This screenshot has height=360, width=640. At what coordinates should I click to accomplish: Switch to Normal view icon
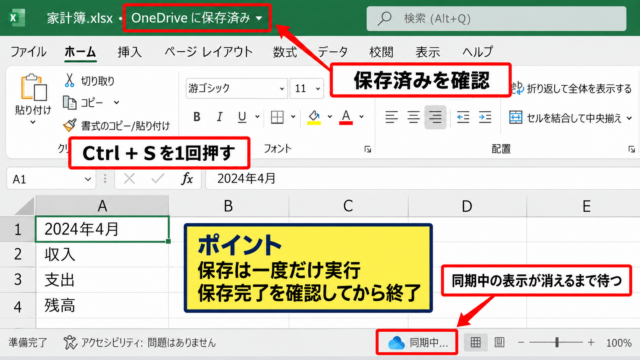[476, 342]
